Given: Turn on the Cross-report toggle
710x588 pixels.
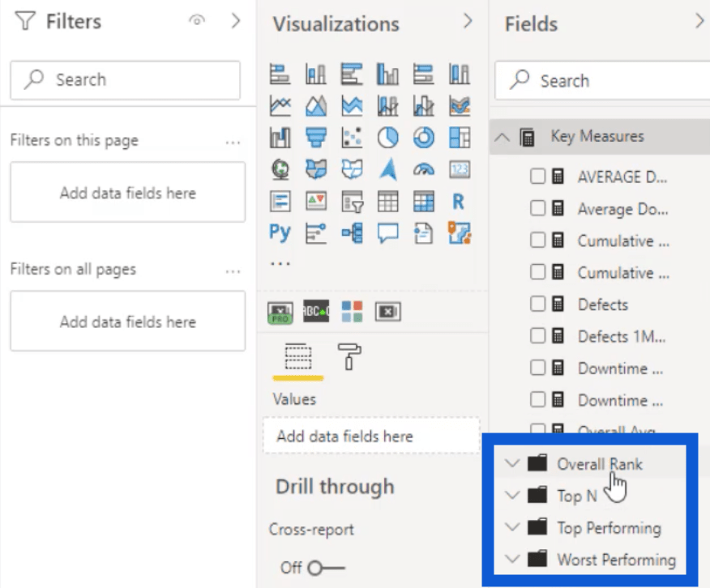Looking at the screenshot, I should coord(326,567).
